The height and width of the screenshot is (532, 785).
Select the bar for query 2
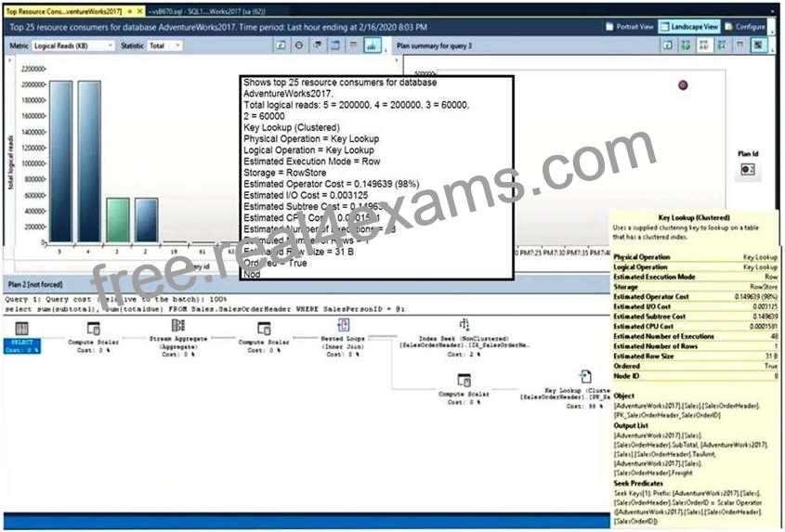(146, 220)
